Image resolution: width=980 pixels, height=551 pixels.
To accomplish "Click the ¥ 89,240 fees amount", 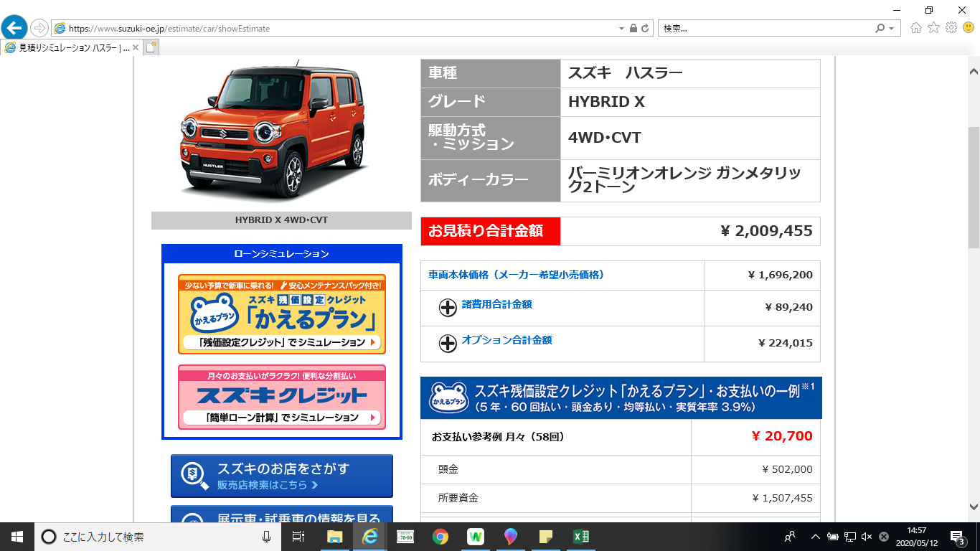I will 788,307.
